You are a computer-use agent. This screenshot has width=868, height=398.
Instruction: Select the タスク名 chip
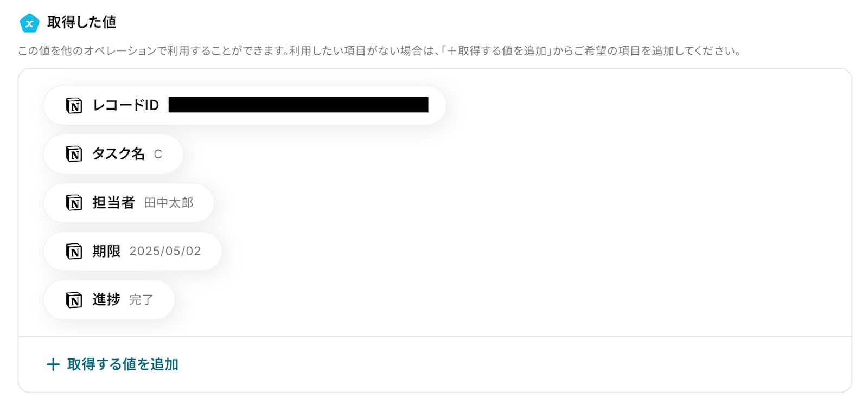(x=113, y=154)
